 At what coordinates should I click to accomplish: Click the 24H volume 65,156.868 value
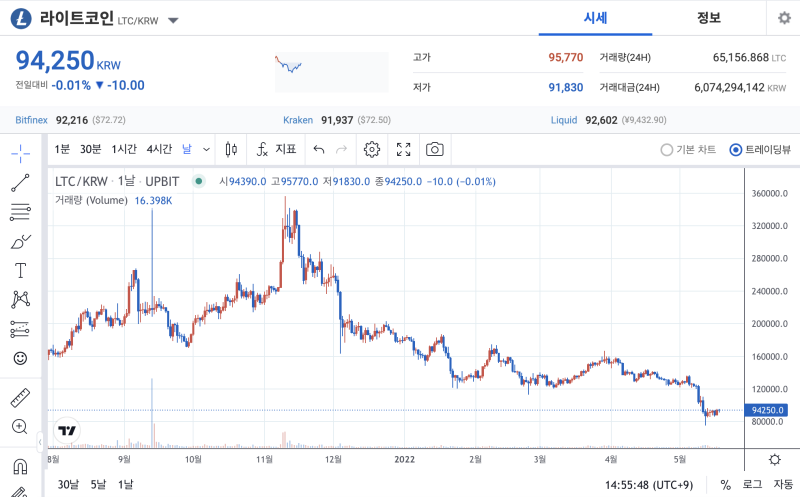(x=740, y=58)
